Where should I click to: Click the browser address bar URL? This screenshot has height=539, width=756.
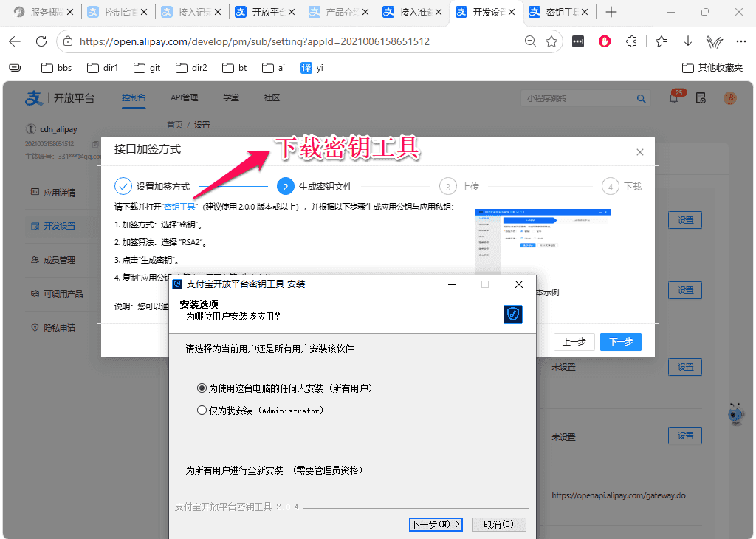pyautogui.click(x=254, y=41)
